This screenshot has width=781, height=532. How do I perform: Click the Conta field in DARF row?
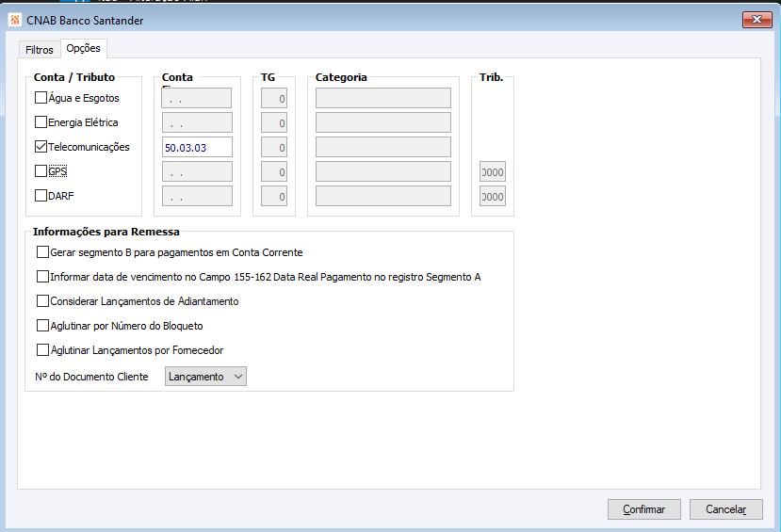tap(197, 196)
